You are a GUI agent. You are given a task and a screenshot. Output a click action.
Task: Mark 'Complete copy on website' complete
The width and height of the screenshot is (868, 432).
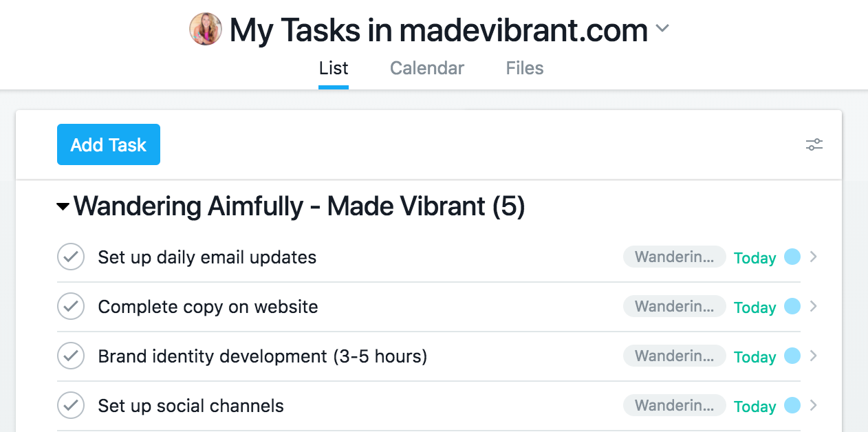click(71, 307)
